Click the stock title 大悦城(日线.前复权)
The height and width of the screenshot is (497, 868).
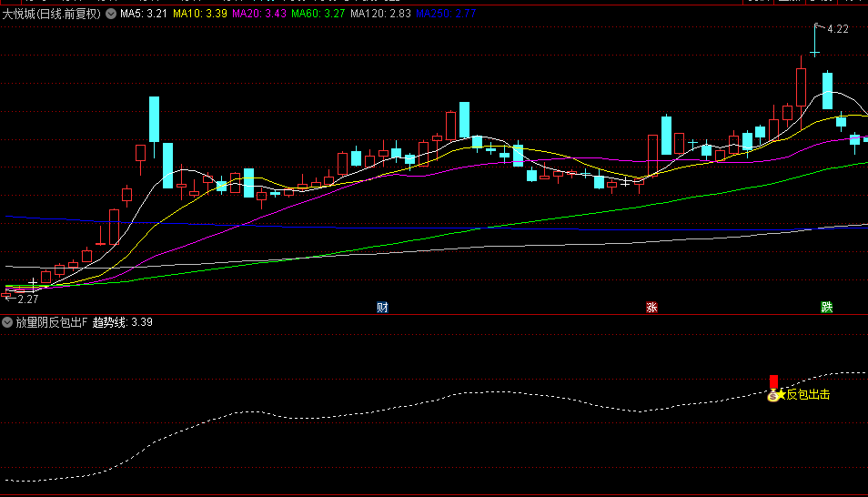point(52,14)
